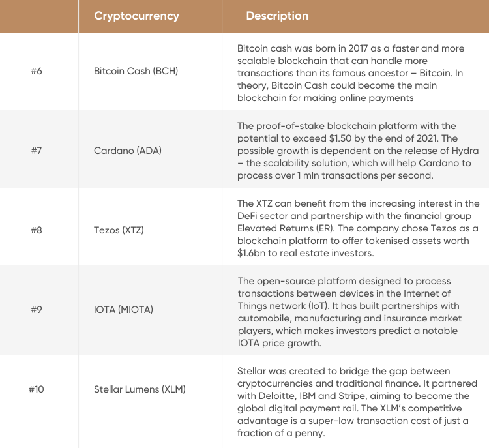Screen dimensions: 489x448
Task: Select the #7 rank cell
Action: tap(37, 151)
